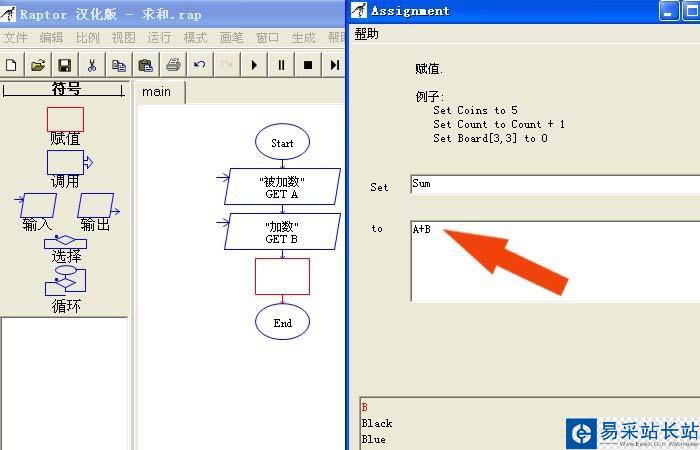
Task: Select the empty red assignment box in flowchart
Action: point(282,276)
